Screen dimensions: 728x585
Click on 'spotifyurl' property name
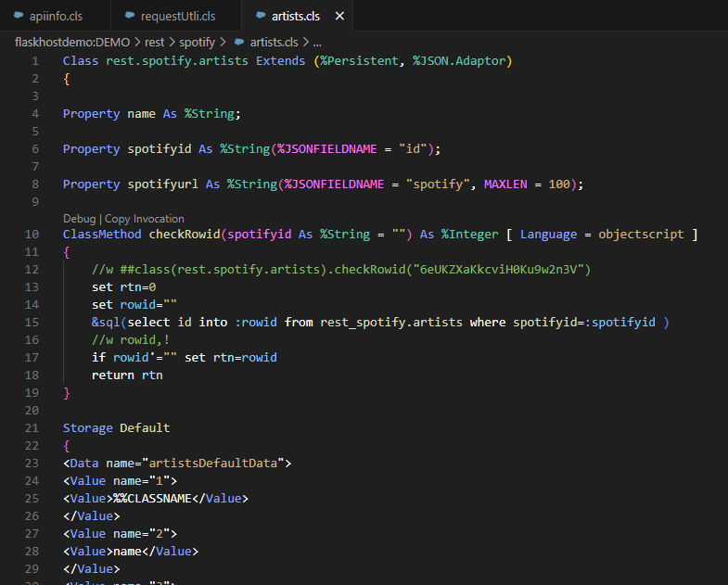(x=163, y=184)
